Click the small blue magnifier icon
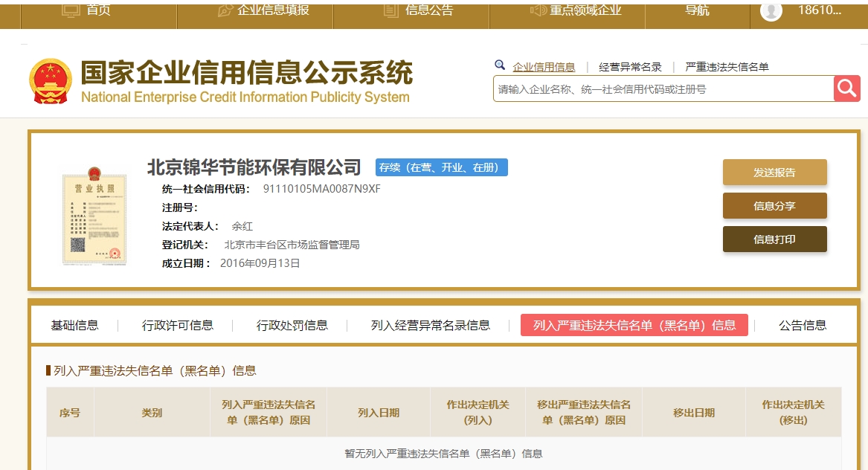Image resolution: width=868 pixels, height=470 pixels. pos(500,65)
